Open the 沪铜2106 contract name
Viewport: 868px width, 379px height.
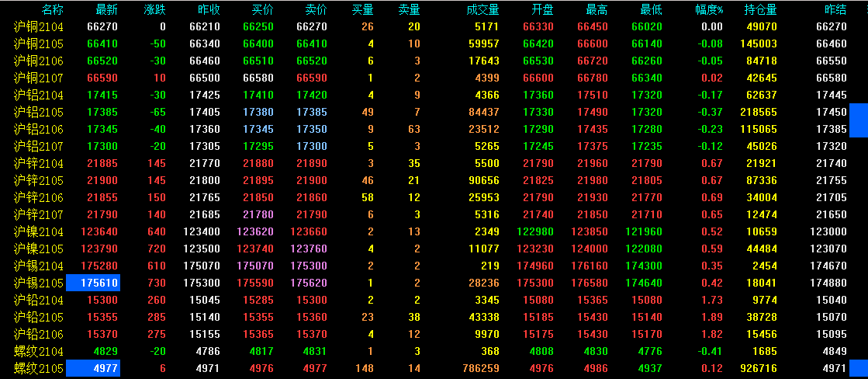(38, 61)
